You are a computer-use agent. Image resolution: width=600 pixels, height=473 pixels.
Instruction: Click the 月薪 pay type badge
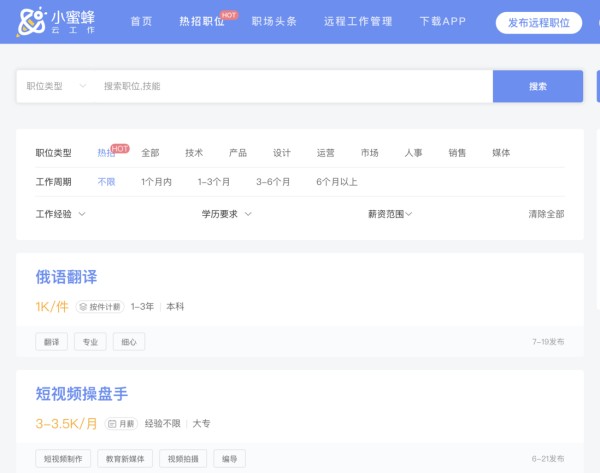tap(121, 424)
